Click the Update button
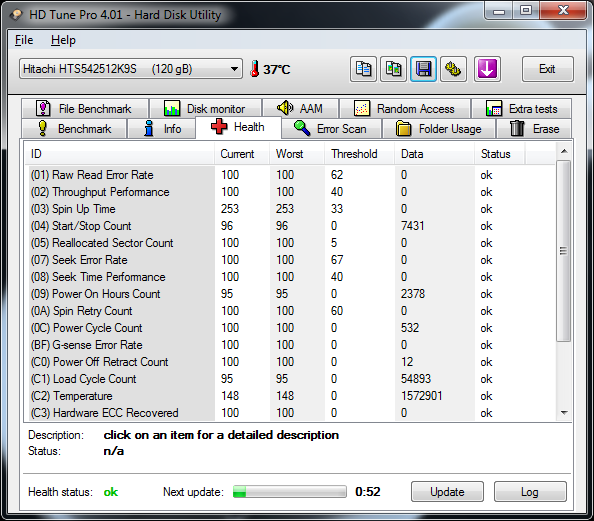594x521 pixels. pos(447,492)
